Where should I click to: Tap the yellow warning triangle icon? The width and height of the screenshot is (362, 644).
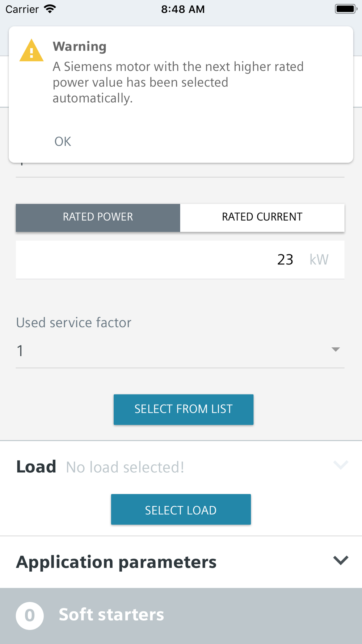(31, 51)
